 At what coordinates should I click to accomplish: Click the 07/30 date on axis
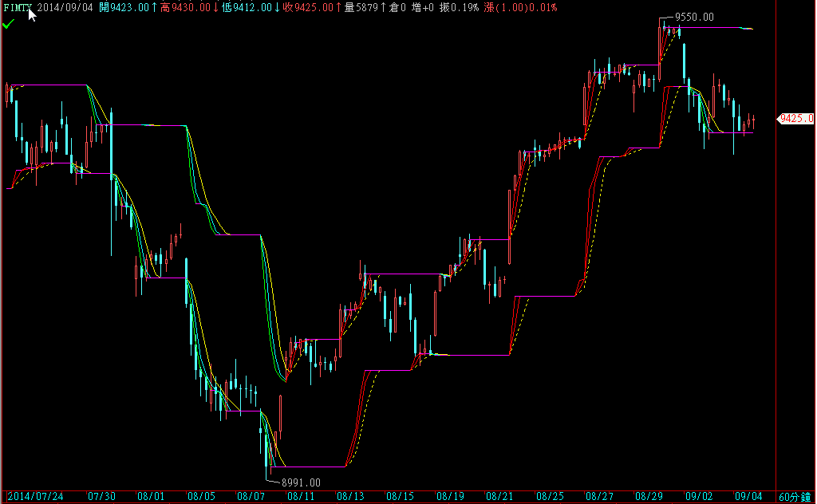tap(101, 496)
